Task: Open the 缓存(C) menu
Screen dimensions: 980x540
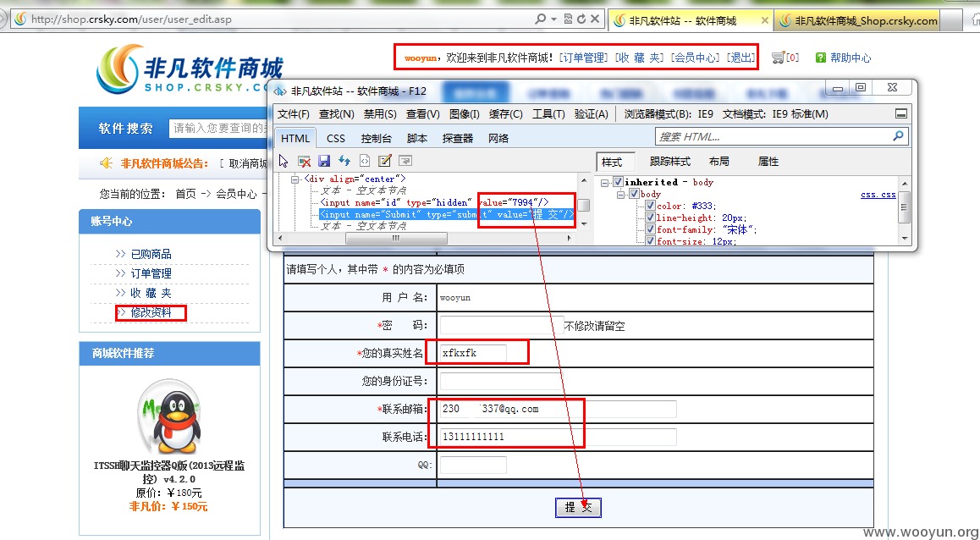Action: coord(505,113)
